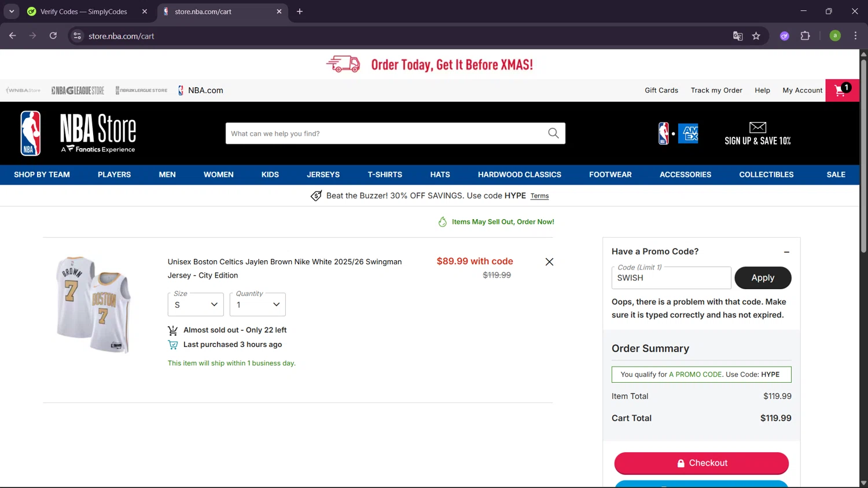Open SALE menu
The width and height of the screenshot is (868, 488).
click(836, 175)
